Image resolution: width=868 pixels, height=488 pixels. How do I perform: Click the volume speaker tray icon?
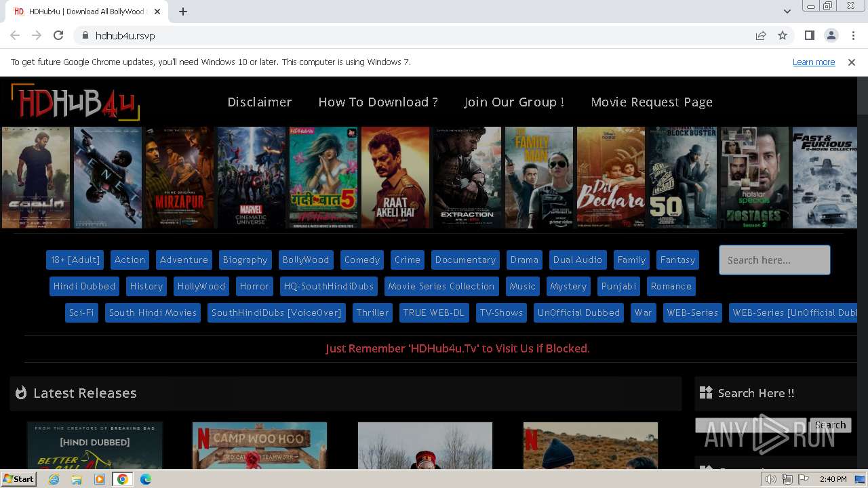pos(771,479)
